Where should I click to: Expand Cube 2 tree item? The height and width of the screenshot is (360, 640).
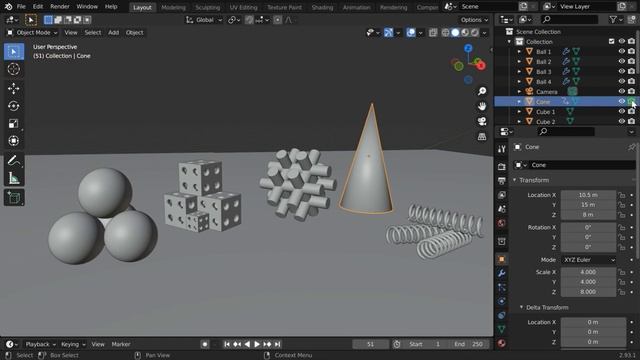[x=519, y=122]
